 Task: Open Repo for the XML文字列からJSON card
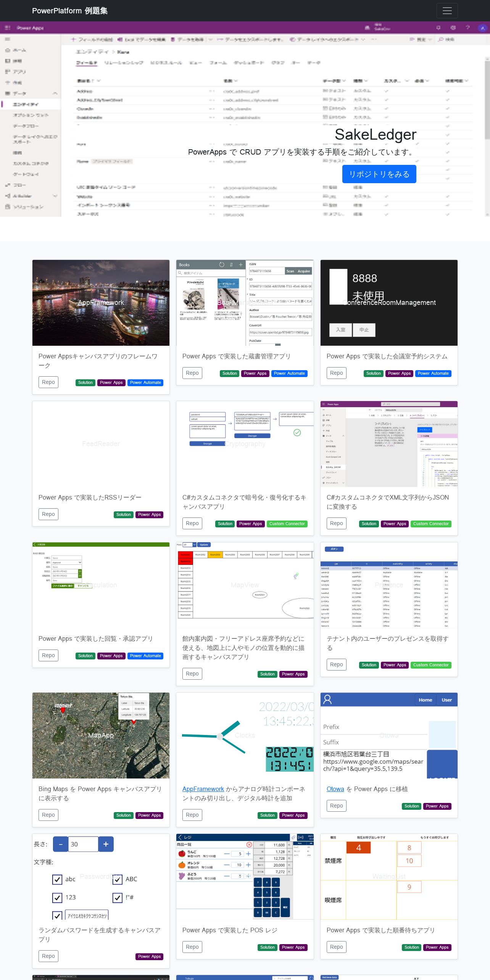[337, 523]
